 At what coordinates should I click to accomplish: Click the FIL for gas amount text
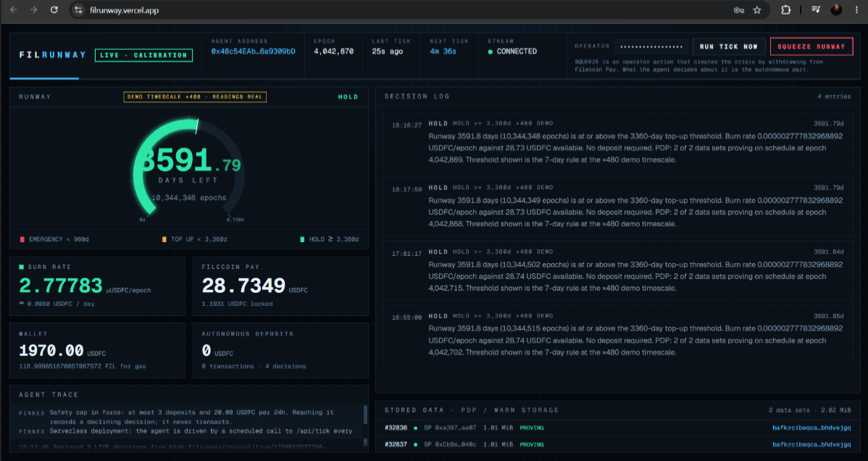coord(83,366)
